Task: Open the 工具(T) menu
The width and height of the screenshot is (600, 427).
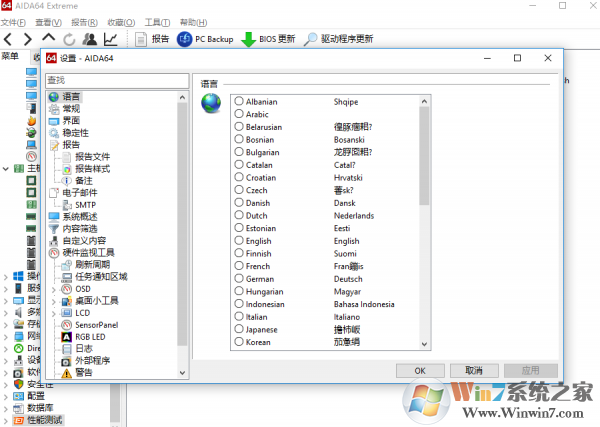Action: pyautogui.click(x=157, y=21)
